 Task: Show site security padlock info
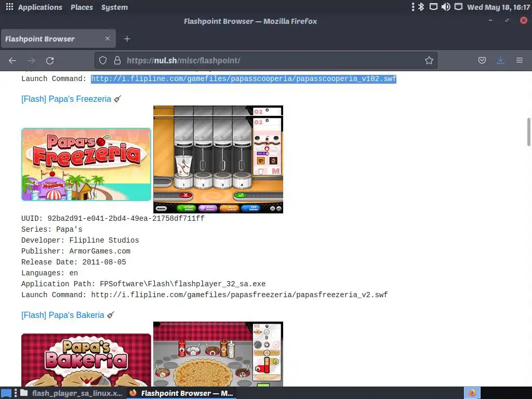(117, 60)
